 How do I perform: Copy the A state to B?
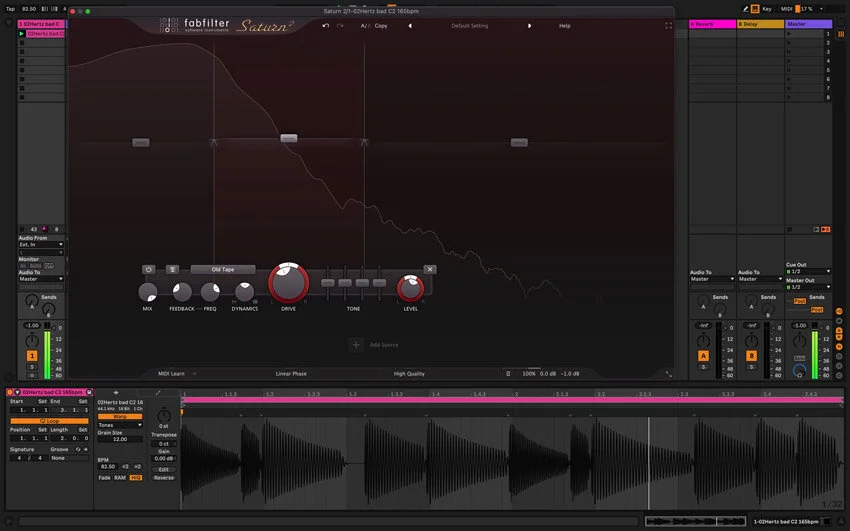coord(381,25)
